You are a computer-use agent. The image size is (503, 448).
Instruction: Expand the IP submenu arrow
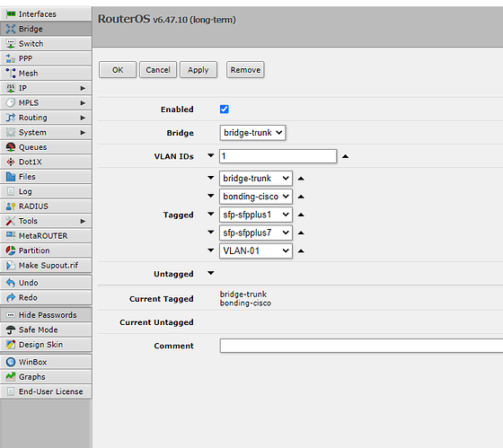(83, 88)
